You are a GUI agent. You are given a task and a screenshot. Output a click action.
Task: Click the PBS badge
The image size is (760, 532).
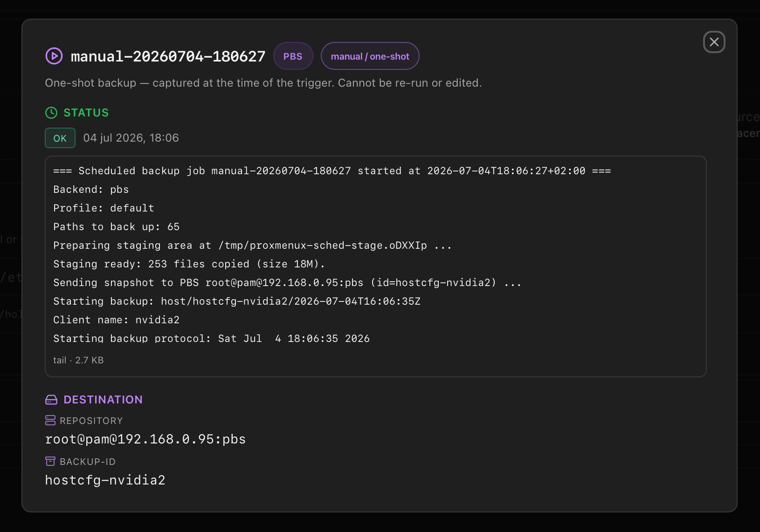293,56
